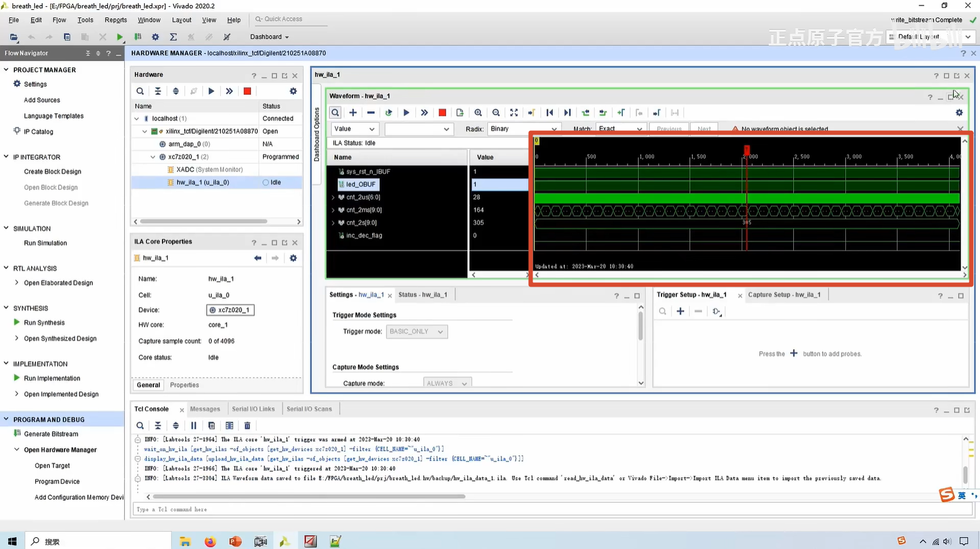Image resolution: width=980 pixels, height=549 pixels.
Task: Click Run Synthesis
Action: tap(44, 323)
